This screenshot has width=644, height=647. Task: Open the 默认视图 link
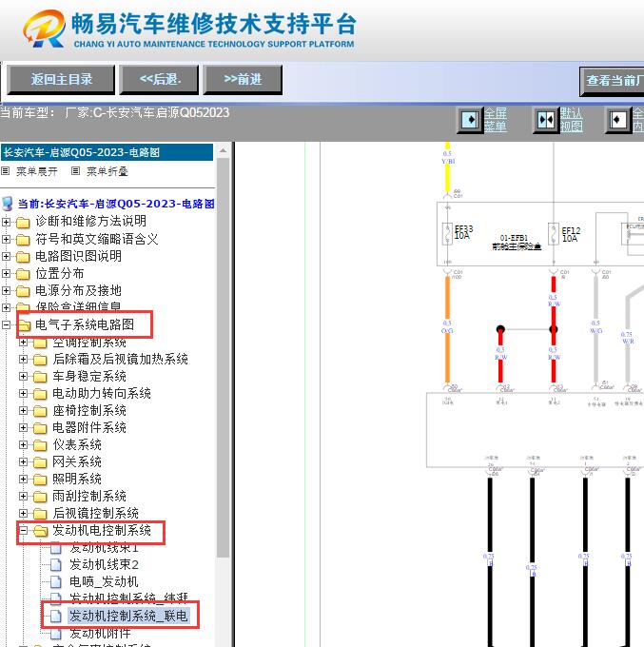(x=572, y=120)
